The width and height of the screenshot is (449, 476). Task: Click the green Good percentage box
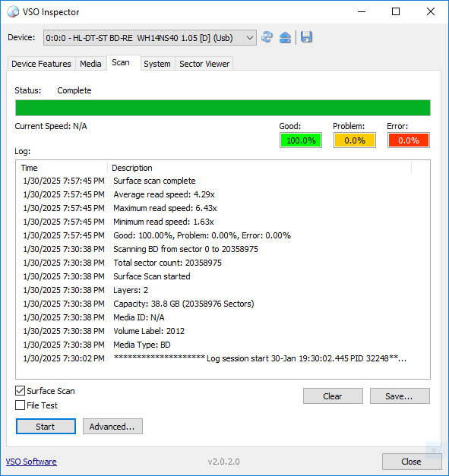tap(301, 140)
